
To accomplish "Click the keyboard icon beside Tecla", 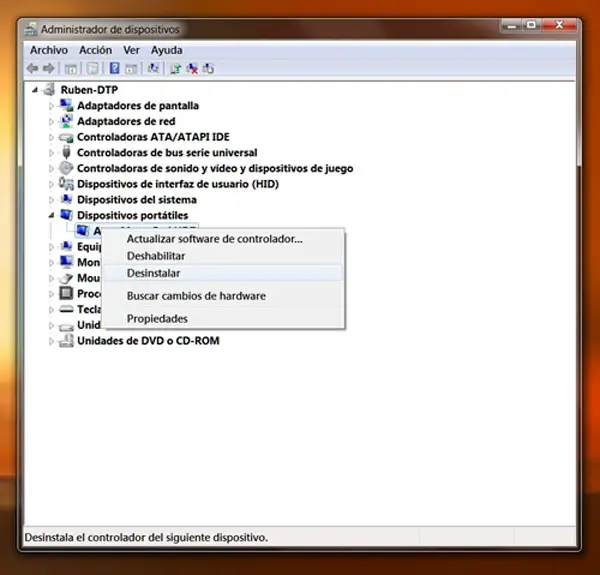I will (66, 309).
